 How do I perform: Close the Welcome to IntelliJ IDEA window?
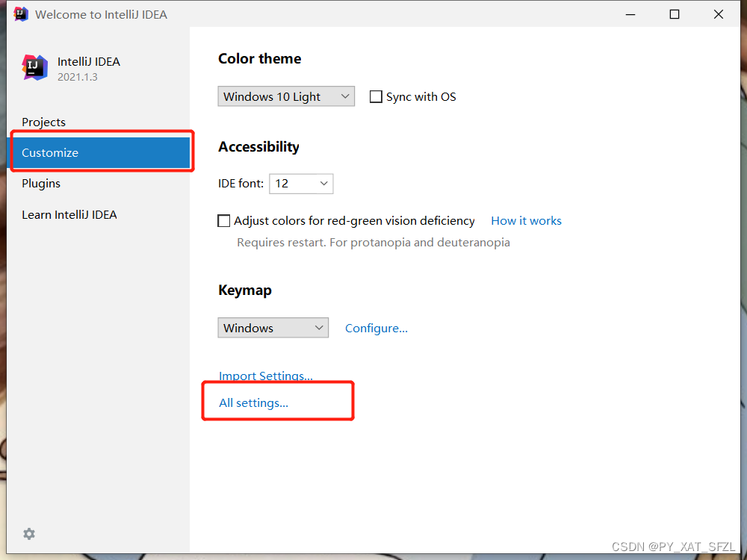pyautogui.click(x=719, y=14)
